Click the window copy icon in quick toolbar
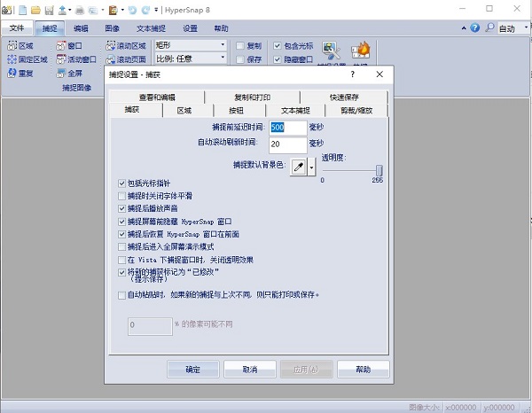 pyautogui.click(x=92, y=10)
